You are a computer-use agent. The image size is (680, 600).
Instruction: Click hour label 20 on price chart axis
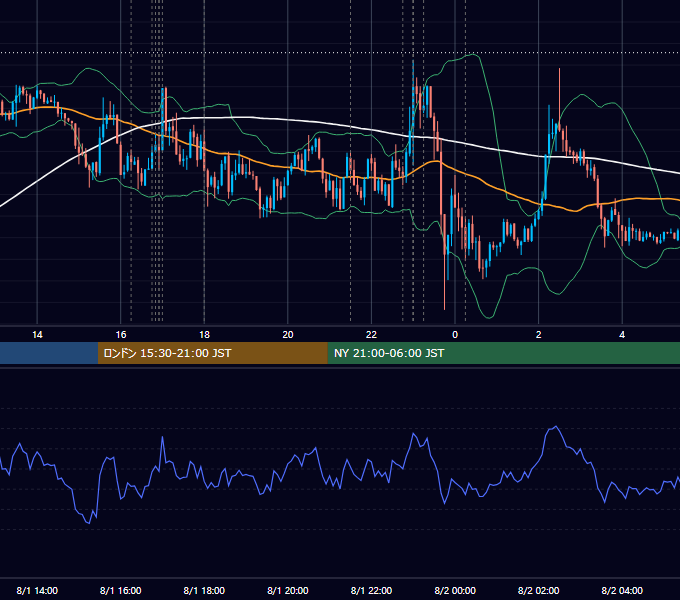[288, 335]
